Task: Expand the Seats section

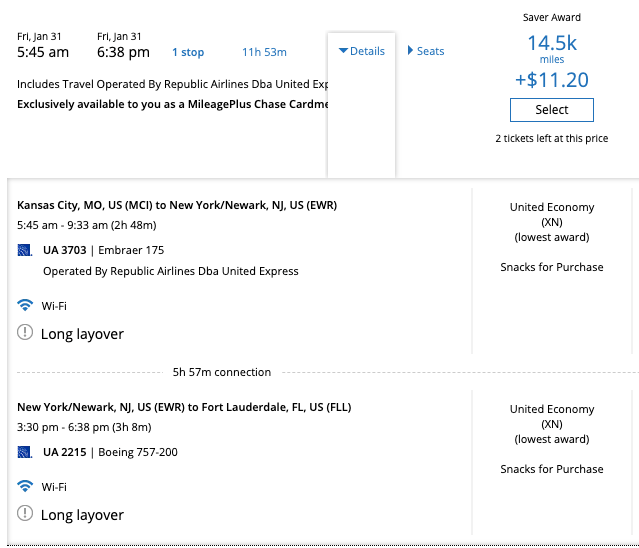Action: click(426, 51)
